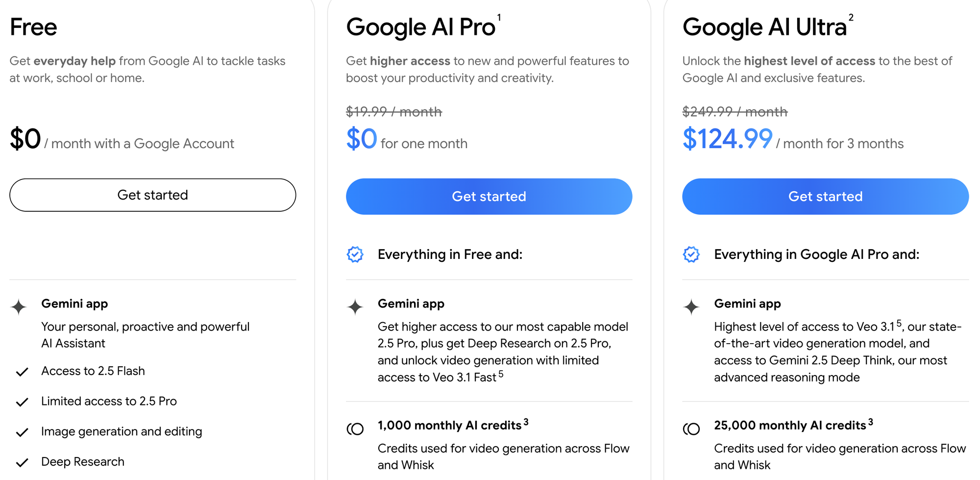The width and height of the screenshot is (980, 480).
Task: Select Get started on Google AI Ultra
Action: coord(825,196)
